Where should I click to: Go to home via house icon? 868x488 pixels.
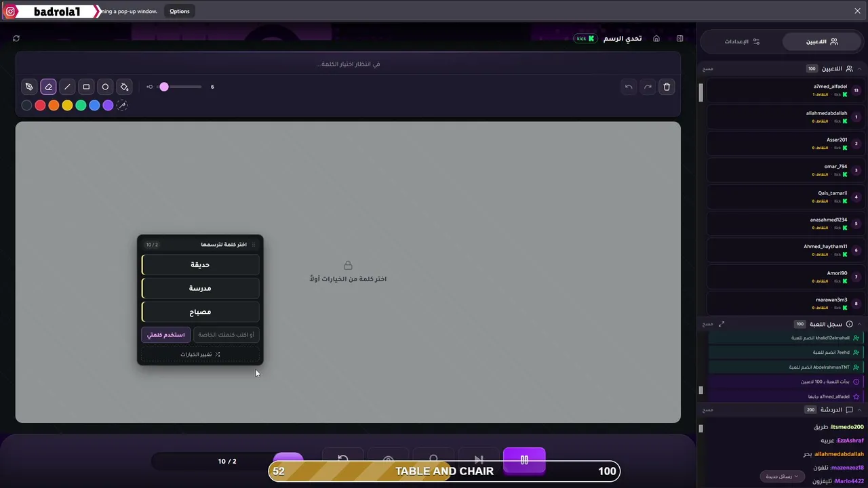(656, 39)
